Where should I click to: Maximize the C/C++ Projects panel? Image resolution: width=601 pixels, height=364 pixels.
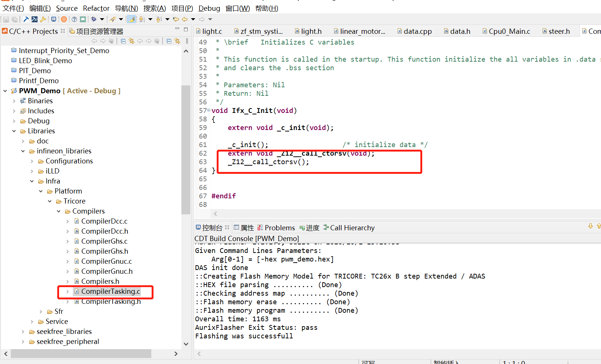[186, 29]
